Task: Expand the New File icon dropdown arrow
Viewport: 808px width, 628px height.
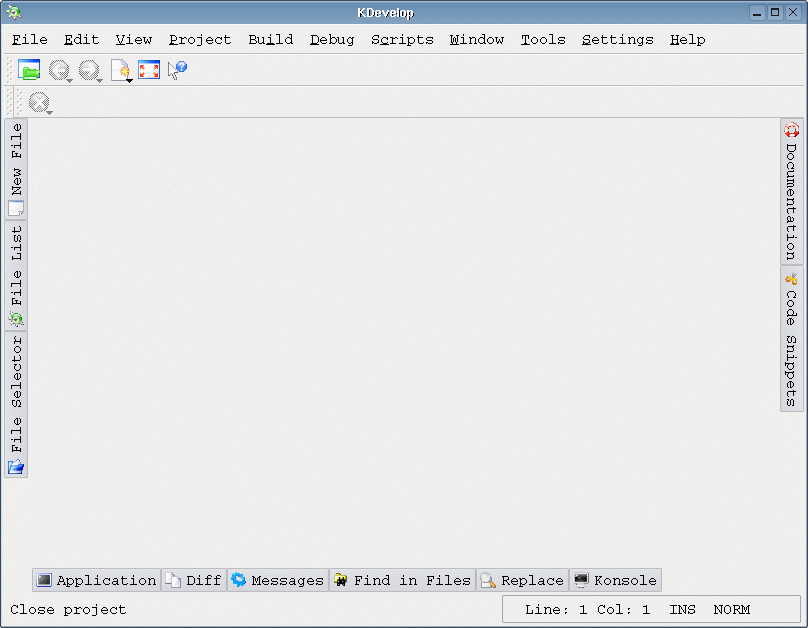Action: [x=129, y=81]
